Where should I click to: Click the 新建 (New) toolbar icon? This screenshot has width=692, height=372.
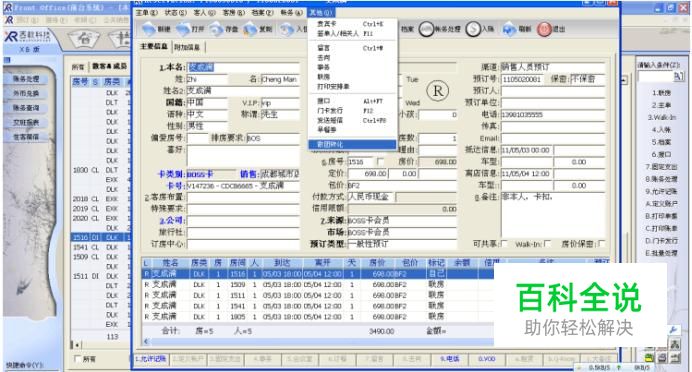tap(150, 29)
